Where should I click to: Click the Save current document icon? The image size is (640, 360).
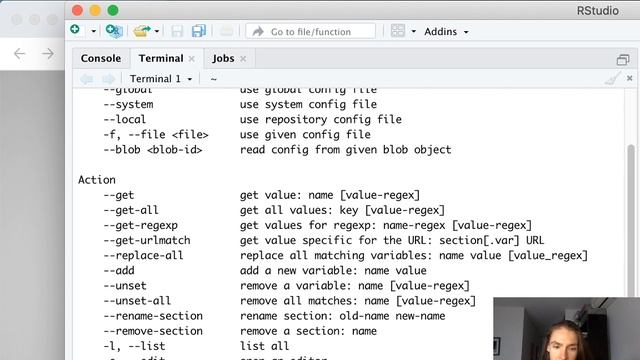(x=177, y=31)
